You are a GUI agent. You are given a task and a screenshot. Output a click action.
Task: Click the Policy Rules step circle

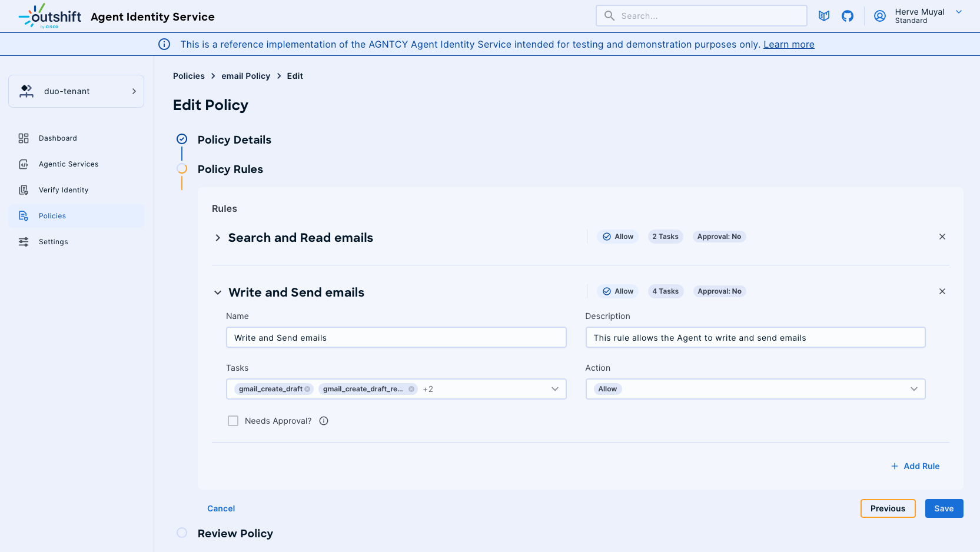[182, 168]
